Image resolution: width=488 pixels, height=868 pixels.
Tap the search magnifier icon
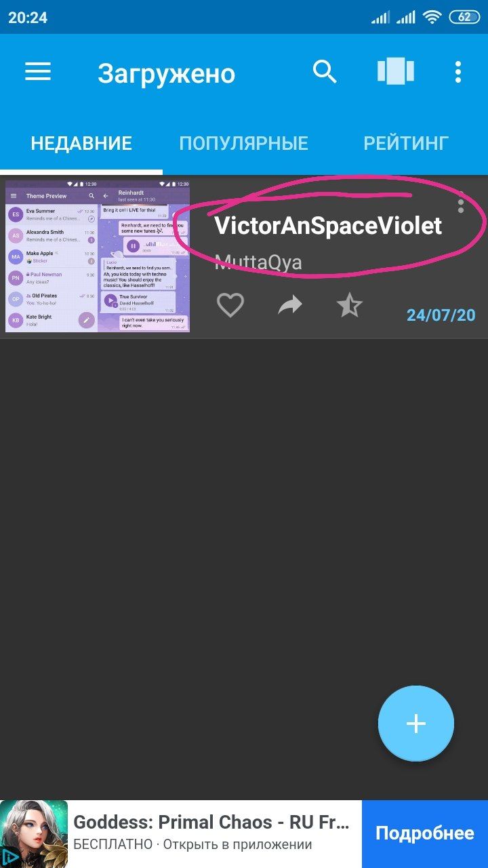point(325,71)
